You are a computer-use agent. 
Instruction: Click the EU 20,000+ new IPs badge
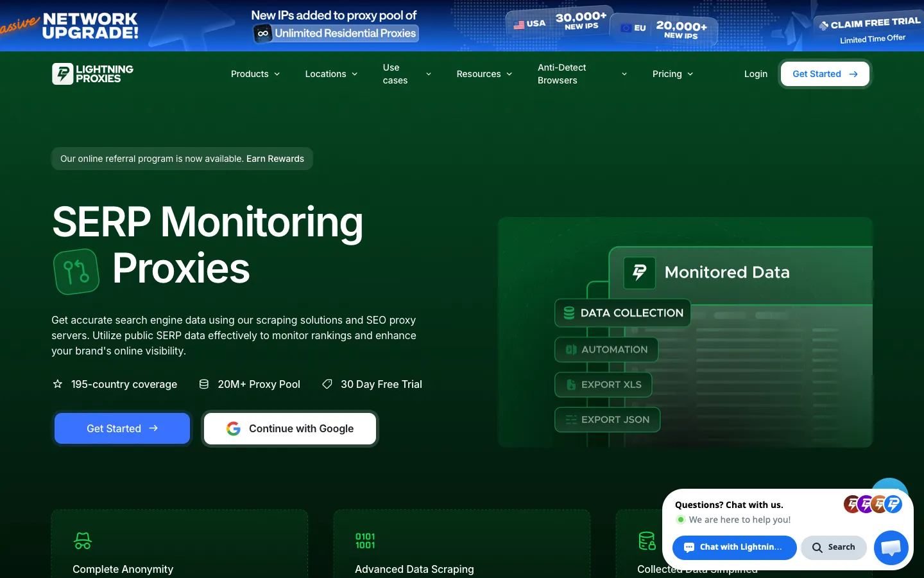663,29
